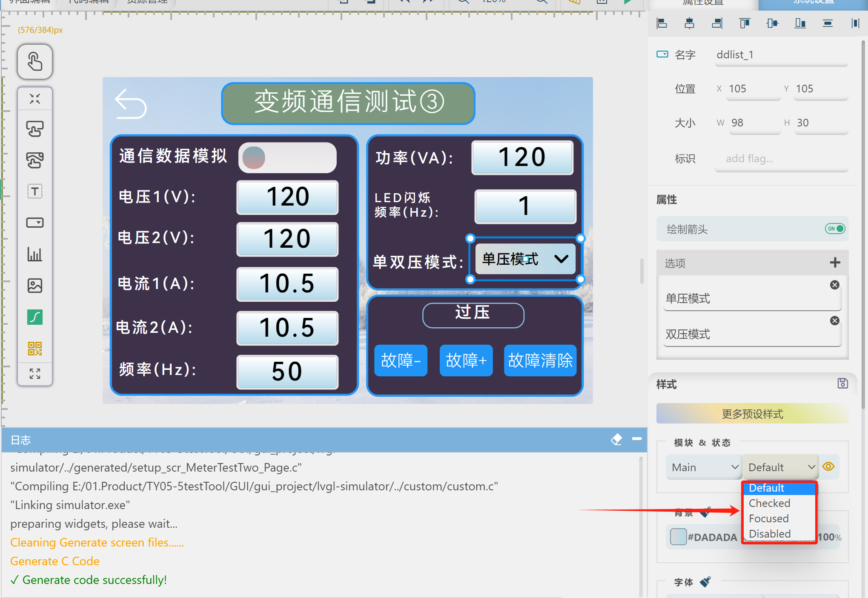The width and height of the screenshot is (868, 598).
Task: Choose Checked from the state list
Action: coord(769,503)
